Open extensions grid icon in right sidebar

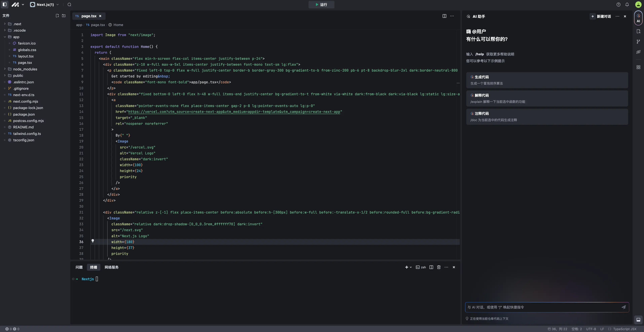[x=638, y=67]
